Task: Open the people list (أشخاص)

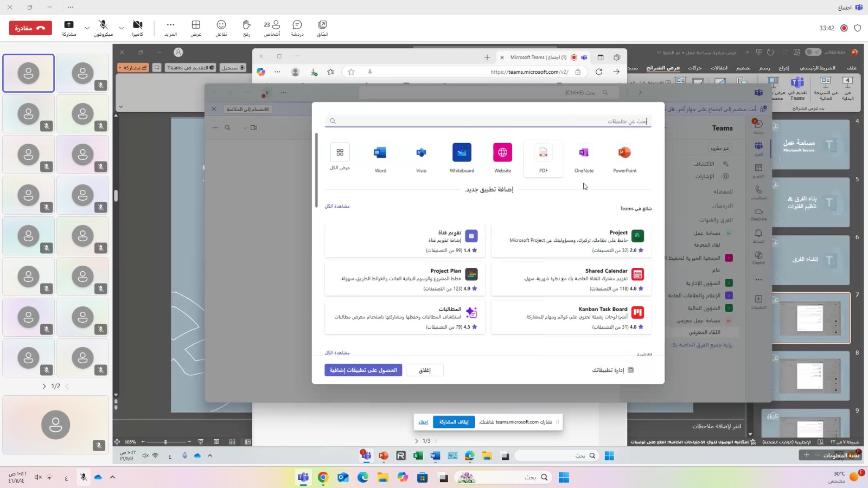Action: click(272, 28)
